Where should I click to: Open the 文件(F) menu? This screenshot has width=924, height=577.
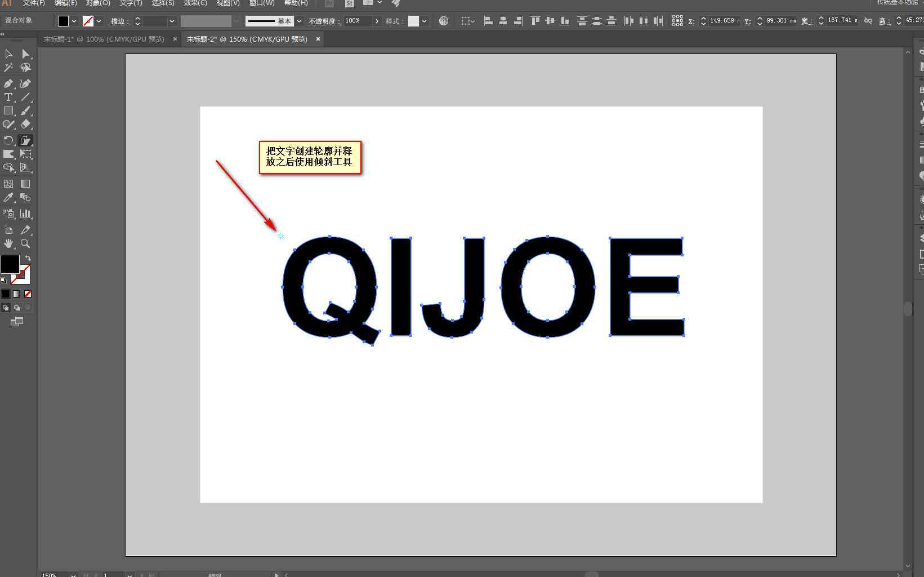click(34, 3)
